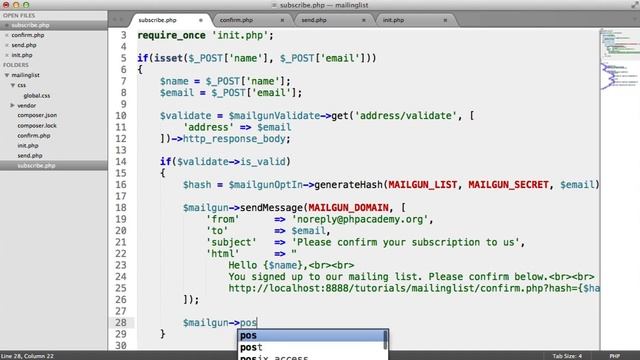This screenshot has height=360, width=640.
Task: Click on 'http_response_body' property
Action: 234,139
